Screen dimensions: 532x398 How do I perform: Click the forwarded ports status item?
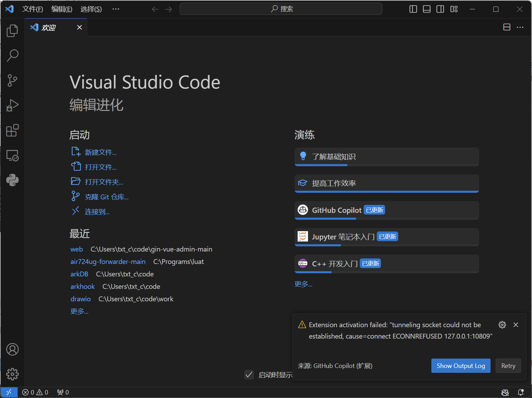(63, 392)
